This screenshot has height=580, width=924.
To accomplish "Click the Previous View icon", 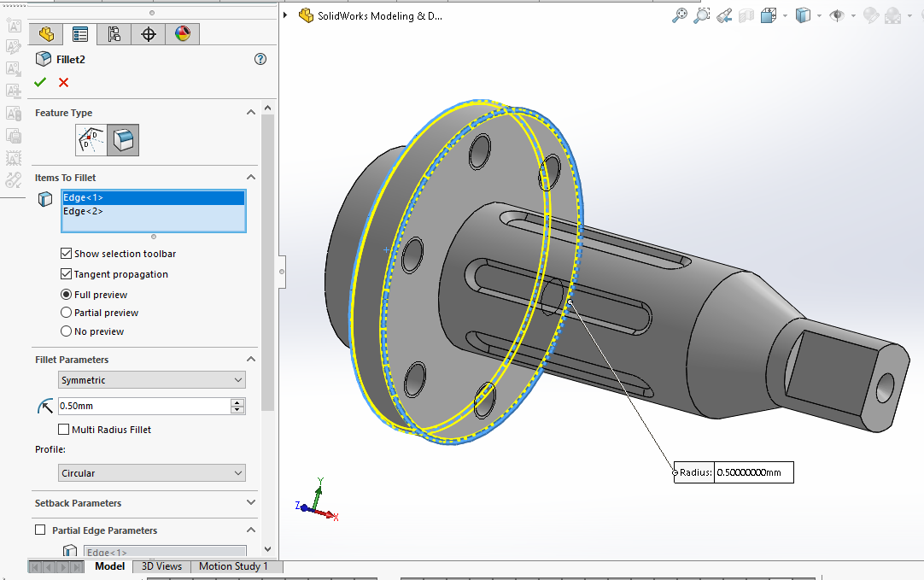I will click(x=724, y=15).
